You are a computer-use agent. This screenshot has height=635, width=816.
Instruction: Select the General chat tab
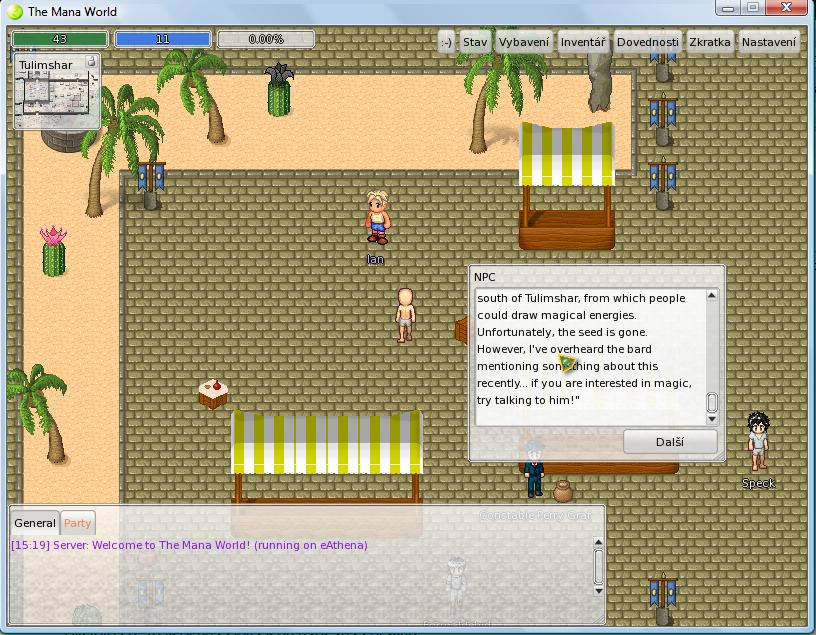[x=35, y=523]
